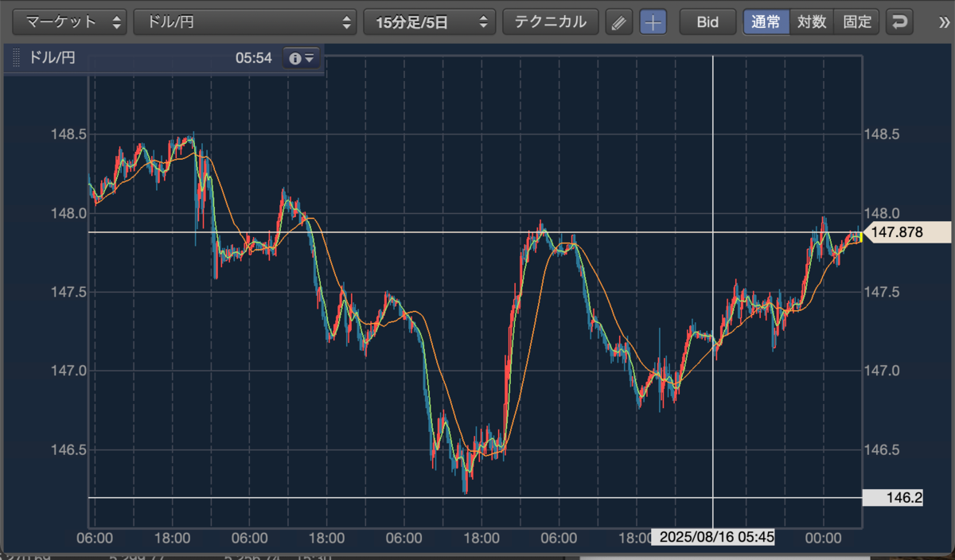Open the 15分足/5日 timeframe dropdown
This screenshot has height=560, width=955.
(x=429, y=21)
